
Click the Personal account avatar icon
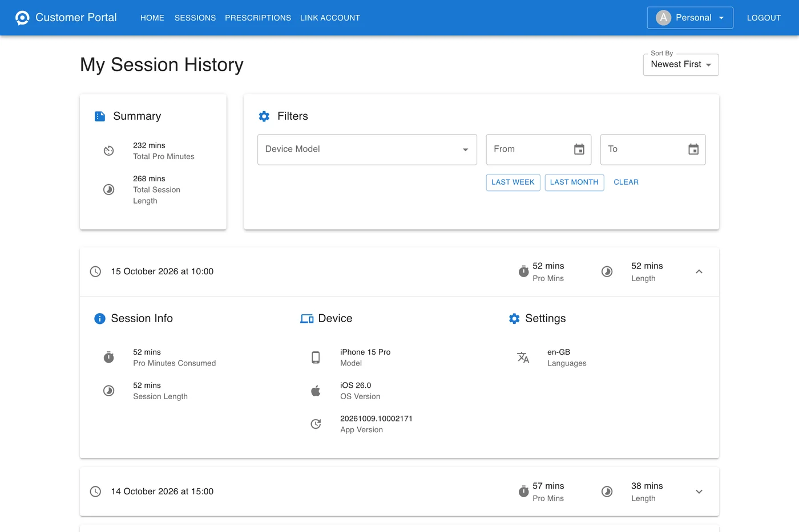[x=663, y=18]
